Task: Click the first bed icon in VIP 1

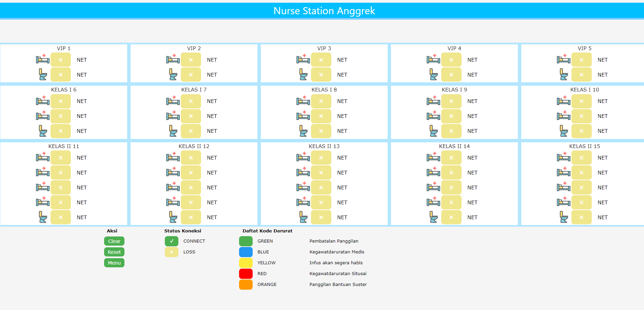Action: [43, 60]
